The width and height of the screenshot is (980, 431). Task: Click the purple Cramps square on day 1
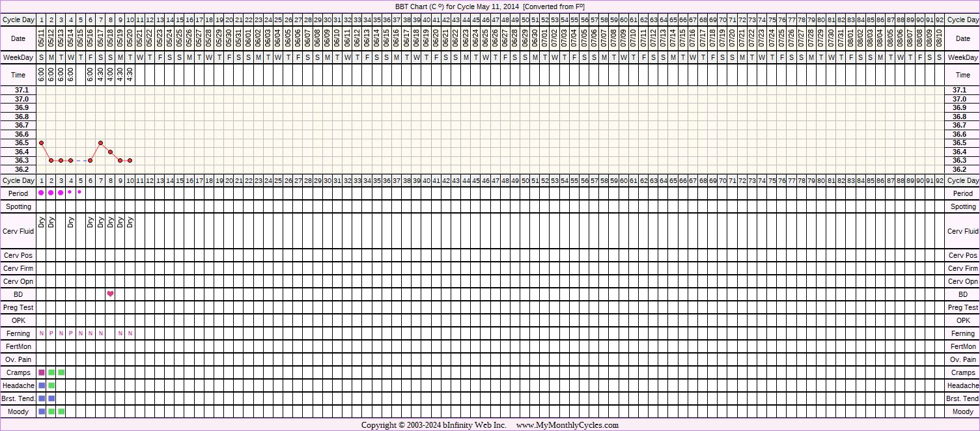42,372
